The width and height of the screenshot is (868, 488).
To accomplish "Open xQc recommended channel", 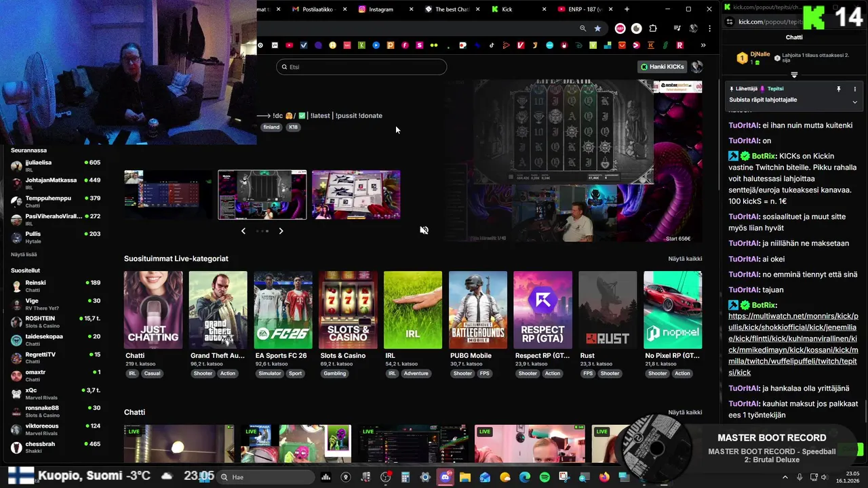I will pyautogui.click(x=56, y=393).
